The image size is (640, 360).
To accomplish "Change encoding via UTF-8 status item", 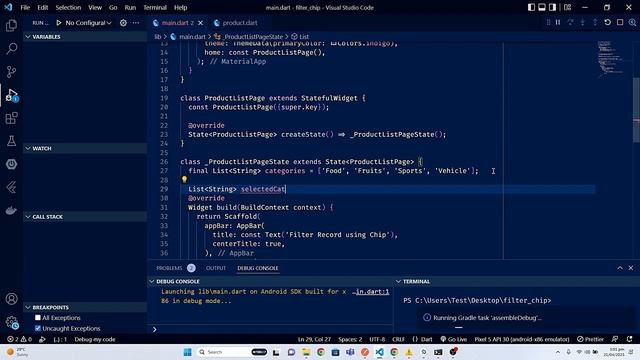I will point(377,339).
